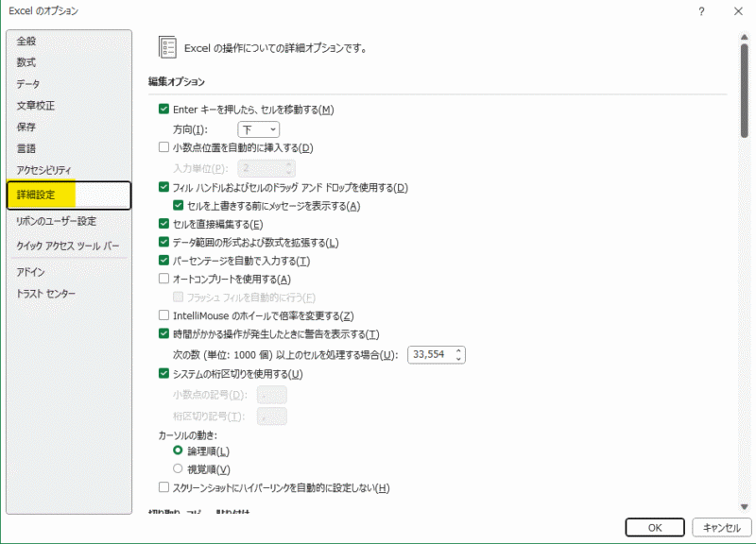Toggle fill handle drag and drop checkbox
This screenshot has height=544, width=756.
(x=163, y=187)
